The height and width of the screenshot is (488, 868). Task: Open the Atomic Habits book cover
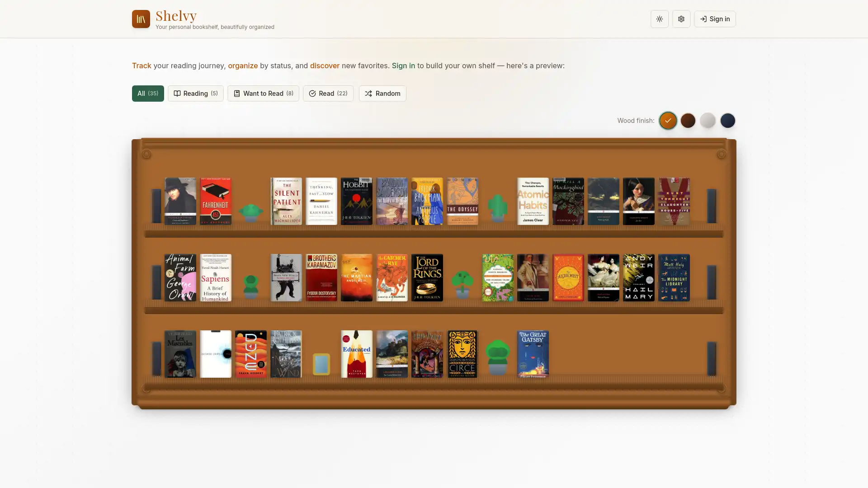(533, 201)
